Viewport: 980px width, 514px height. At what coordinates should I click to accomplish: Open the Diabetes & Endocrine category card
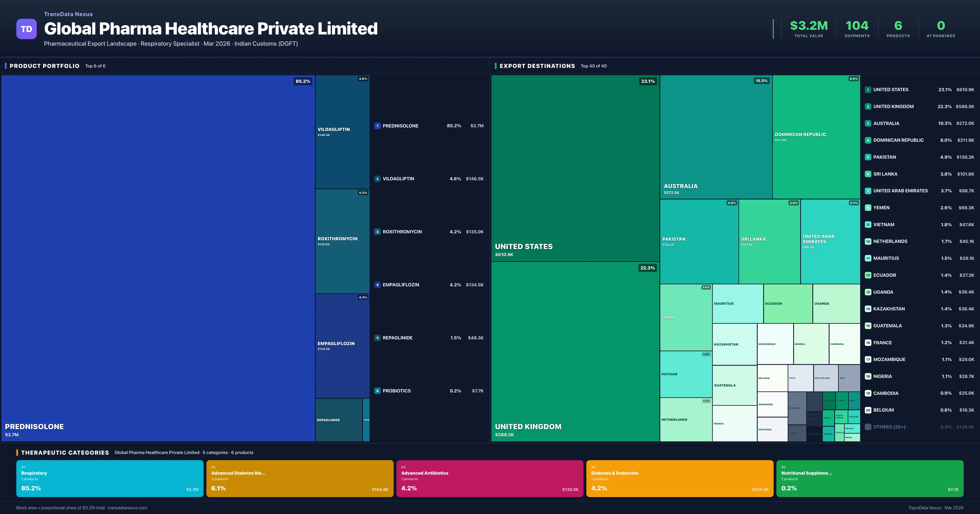tap(679, 478)
